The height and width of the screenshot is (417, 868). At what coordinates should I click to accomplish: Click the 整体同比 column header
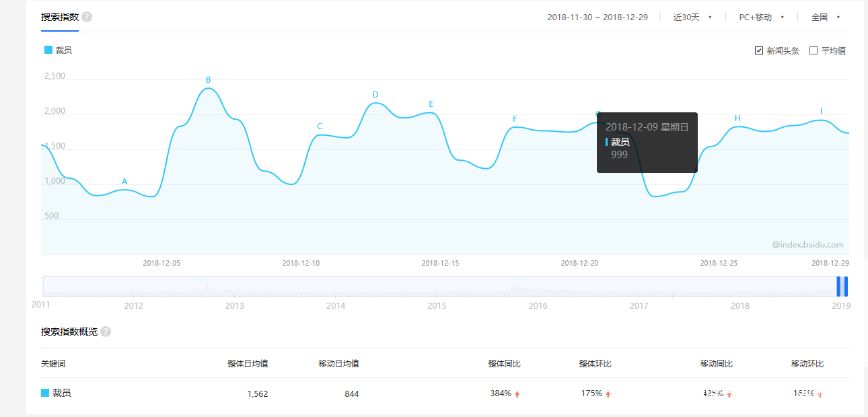[x=505, y=364]
